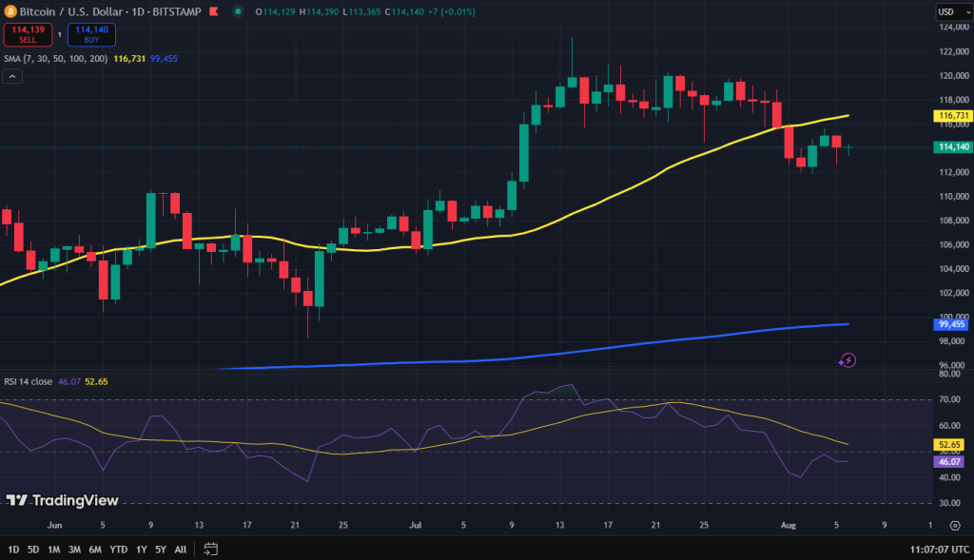Open the USD currency dropdown
Viewport: 974px width, 560px height.
[x=953, y=11]
